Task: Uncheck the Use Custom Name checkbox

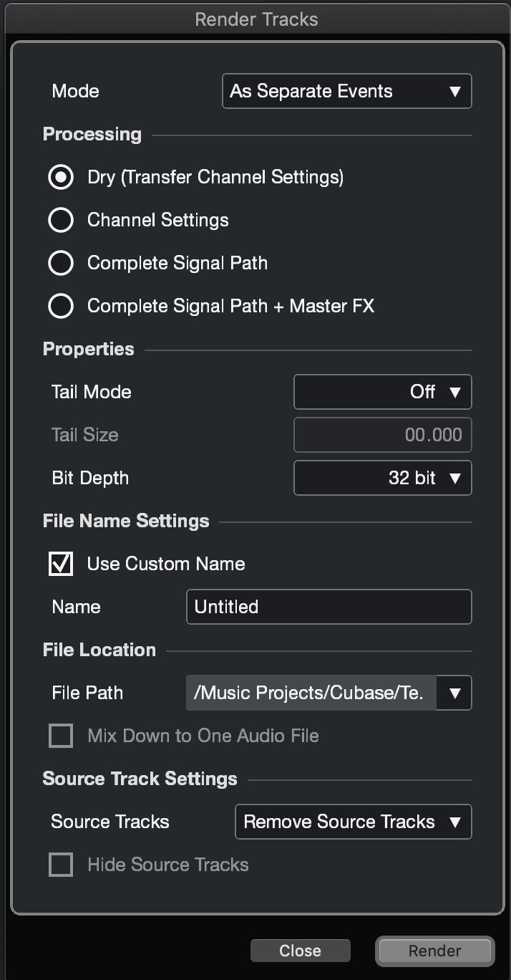Action: (x=61, y=564)
